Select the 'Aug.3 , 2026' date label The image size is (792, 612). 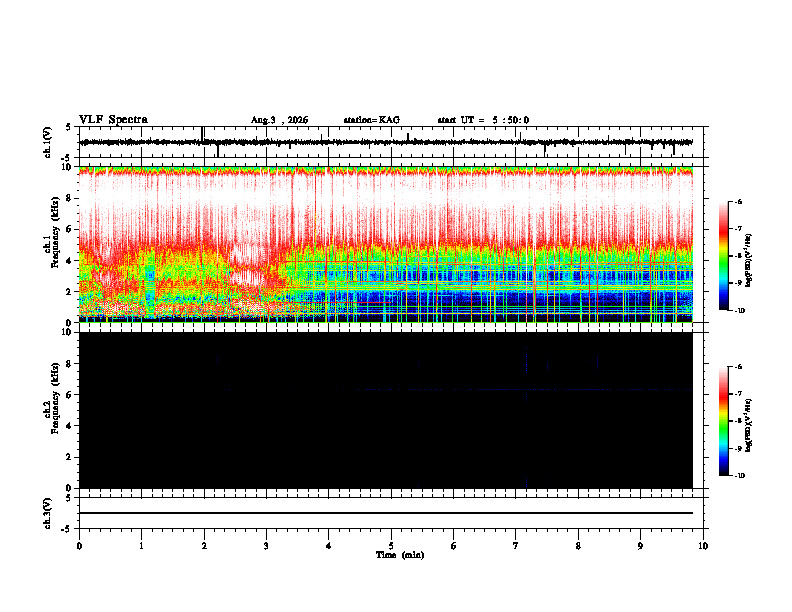(x=279, y=120)
